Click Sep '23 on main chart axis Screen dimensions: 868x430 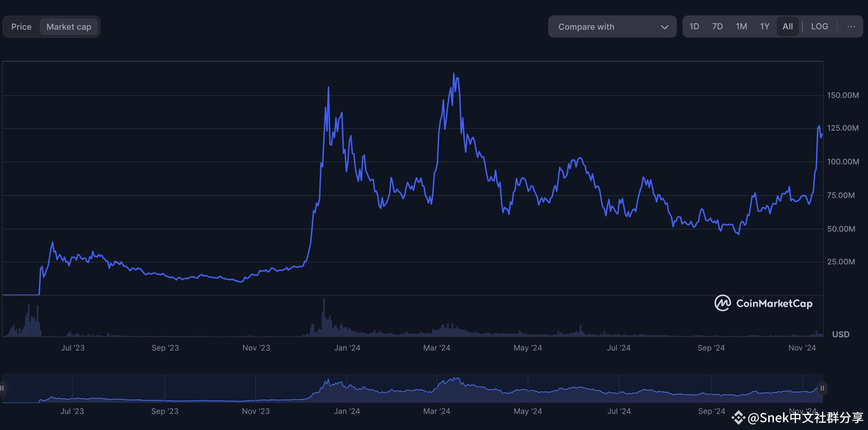(x=165, y=348)
